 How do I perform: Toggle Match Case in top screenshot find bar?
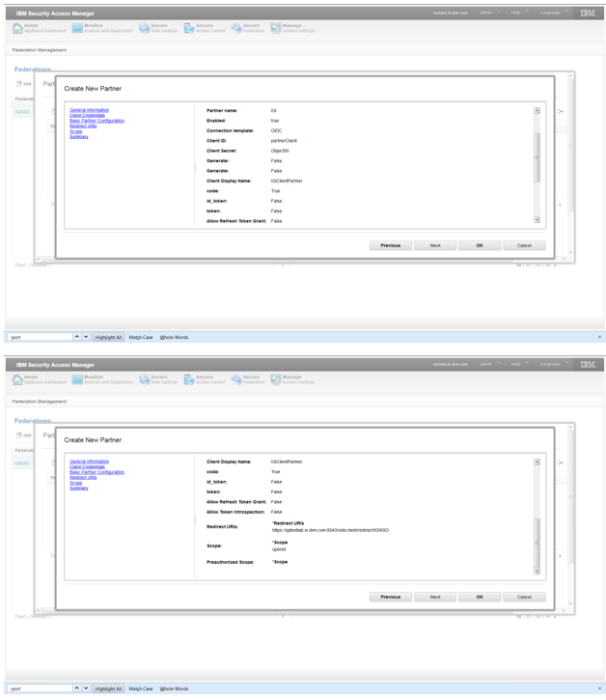[141, 338]
